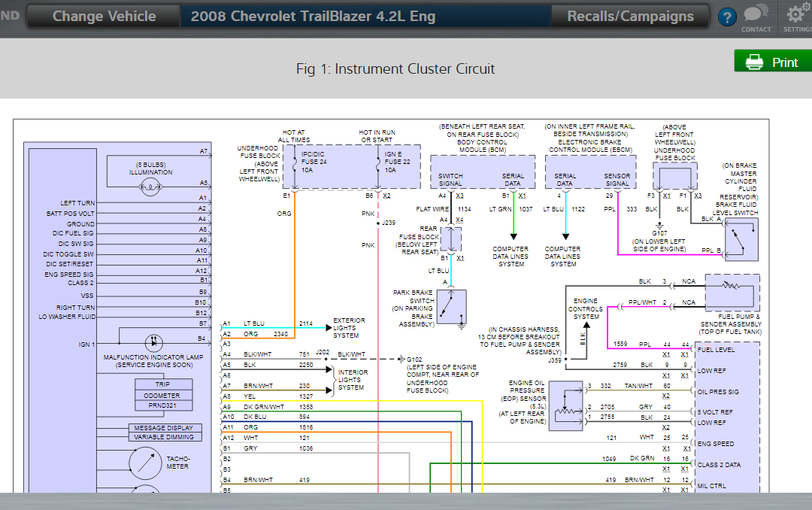The height and width of the screenshot is (510, 812).
Task: Click the ELECTRONIC BRAKE CONTROL MODULE (EBCM) label
Action: click(590, 146)
